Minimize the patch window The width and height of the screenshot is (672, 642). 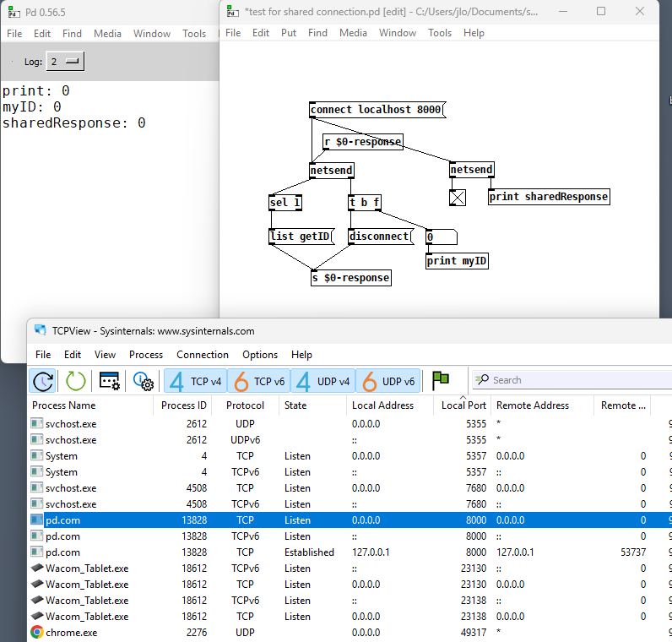tap(563, 11)
